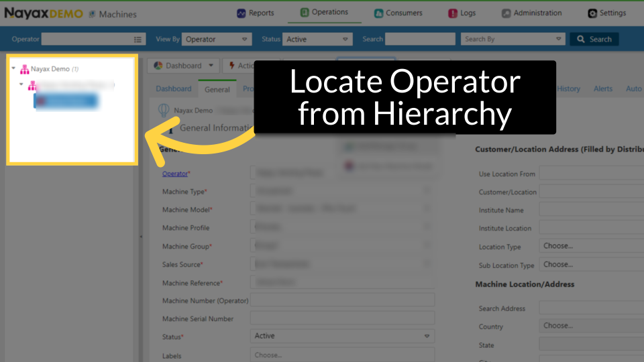Click the Institute Location field
This screenshot has width=644, height=362.
(592, 227)
